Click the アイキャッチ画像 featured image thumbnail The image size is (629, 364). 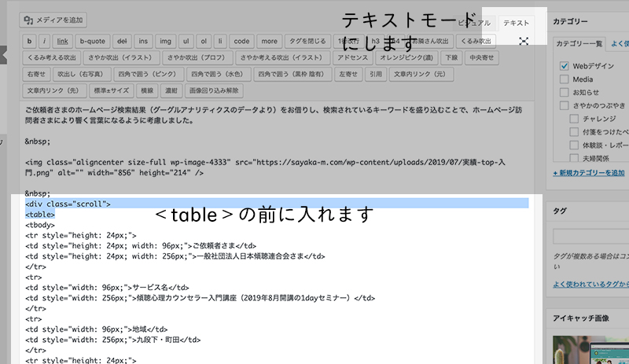point(591,350)
